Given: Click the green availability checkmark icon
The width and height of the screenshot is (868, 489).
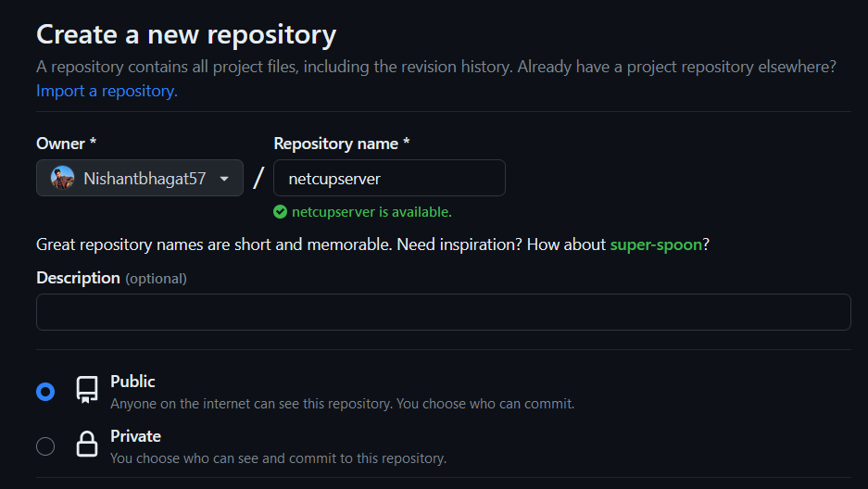Looking at the screenshot, I should [280, 212].
